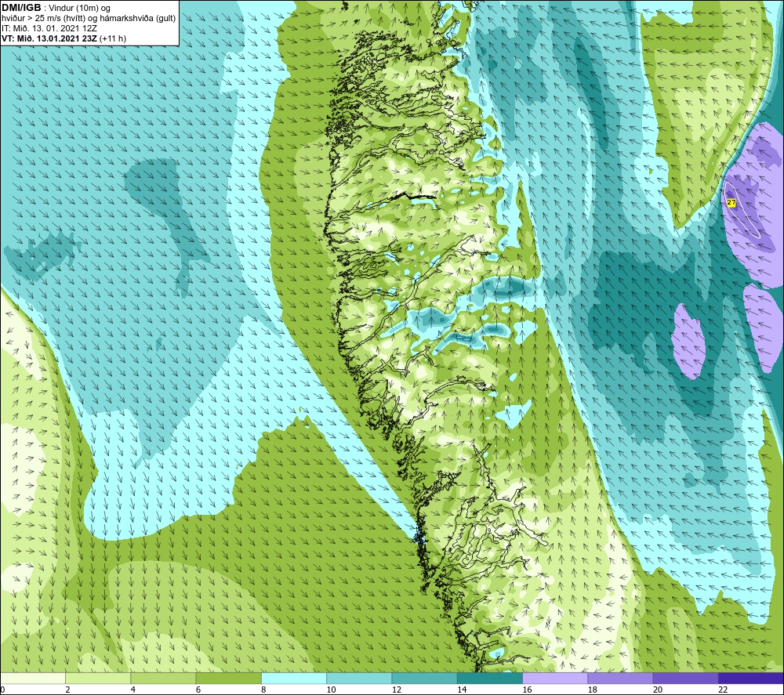The width and height of the screenshot is (784, 695).
Task: Click the '(+11 h)' forecast offset text
Action: (x=113, y=38)
